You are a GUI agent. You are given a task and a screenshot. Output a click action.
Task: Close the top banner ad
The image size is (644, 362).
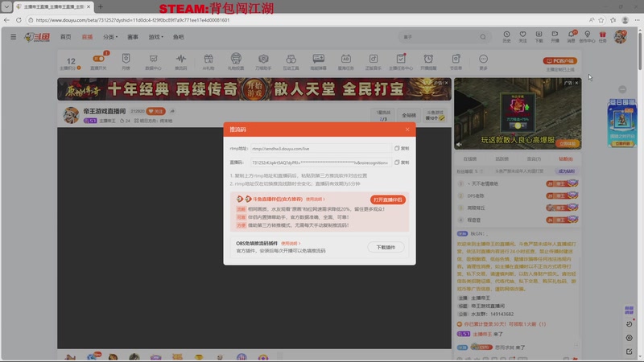point(447,83)
